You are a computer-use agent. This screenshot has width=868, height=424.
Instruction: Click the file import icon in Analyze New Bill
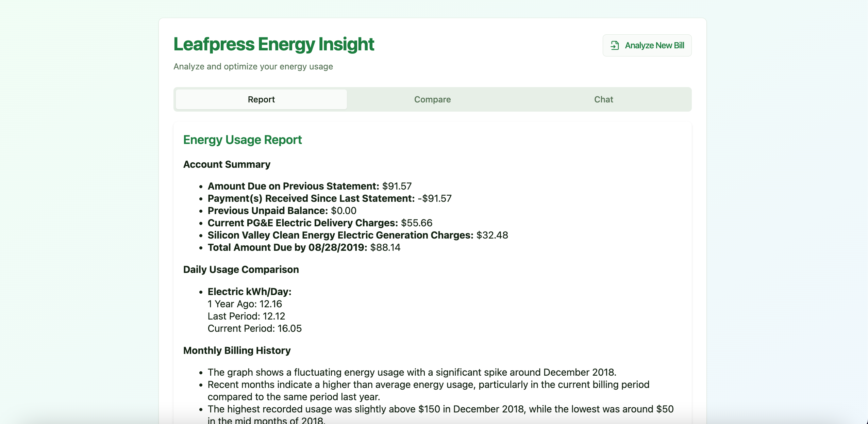tap(615, 45)
